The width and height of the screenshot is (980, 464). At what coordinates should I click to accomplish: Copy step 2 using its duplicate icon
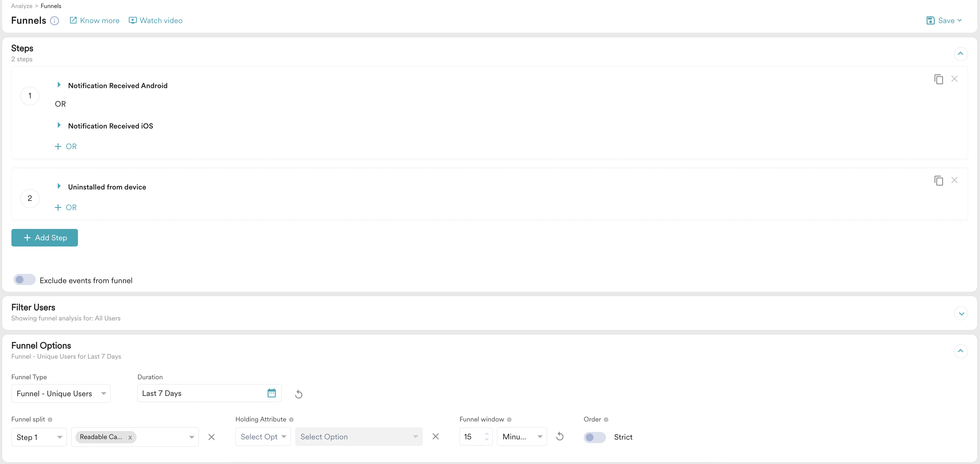938,180
